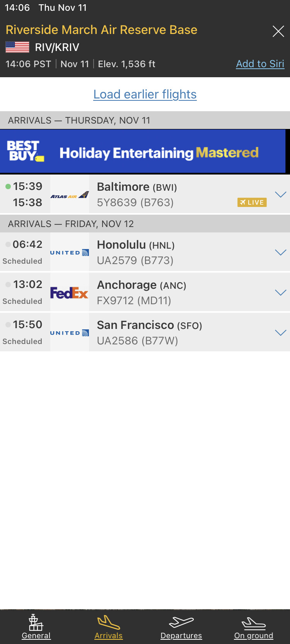290x644 pixels.
Task: Tap the Add to Siri link
Action: tap(260, 64)
